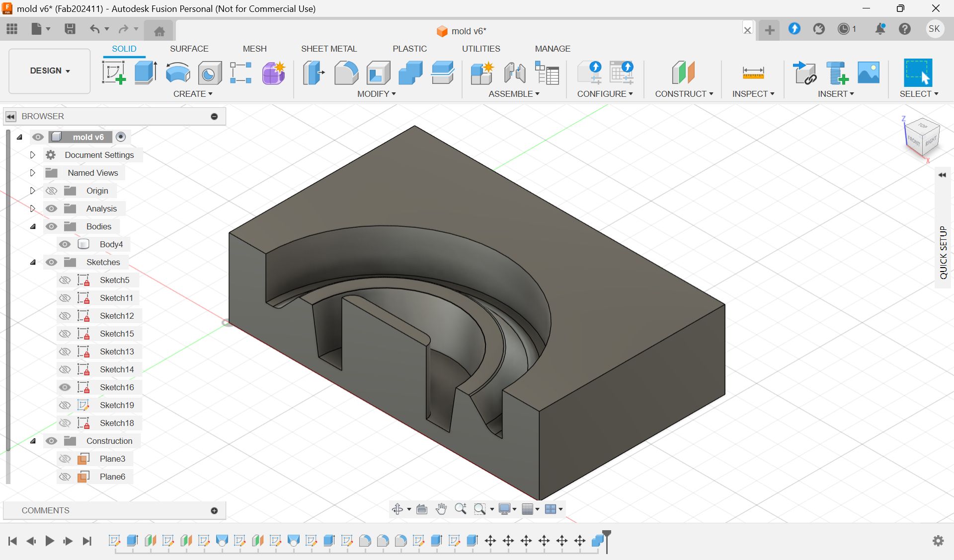The image size is (954, 560).
Task: Show Sketch5 by its eye icon
Action: click(65, 280)
